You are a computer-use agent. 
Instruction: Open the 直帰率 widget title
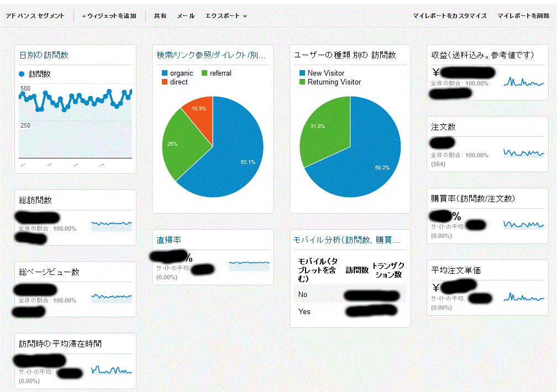pyautogui.click(x=169, y=240)
